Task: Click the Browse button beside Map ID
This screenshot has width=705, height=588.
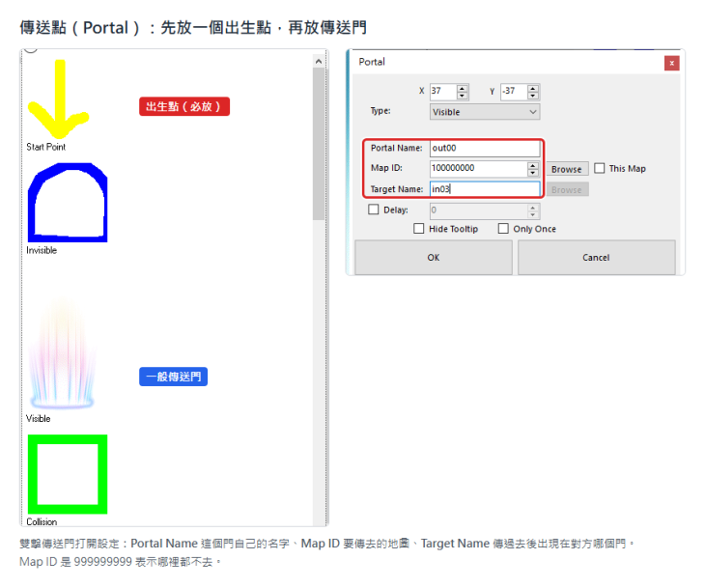Action: [x=567, y=169]
